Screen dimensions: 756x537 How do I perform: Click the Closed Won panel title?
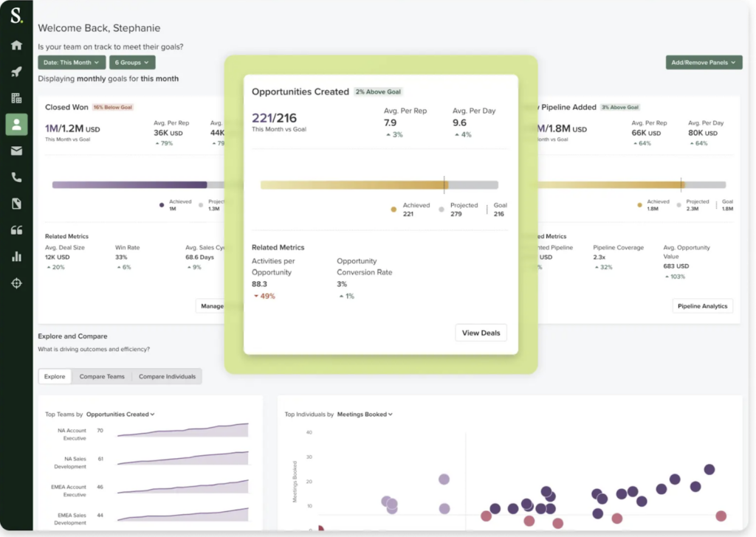66,107
